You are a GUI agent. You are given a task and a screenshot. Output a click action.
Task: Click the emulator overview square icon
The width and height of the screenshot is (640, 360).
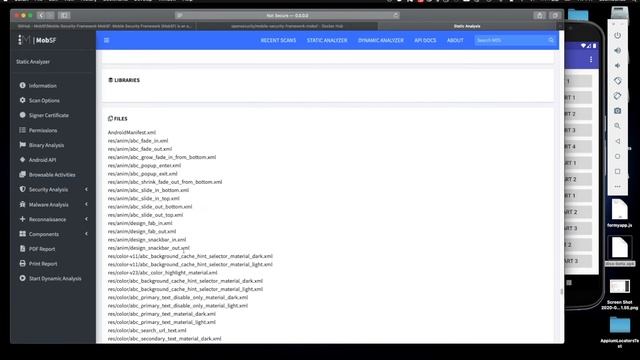tap(618, 171)
